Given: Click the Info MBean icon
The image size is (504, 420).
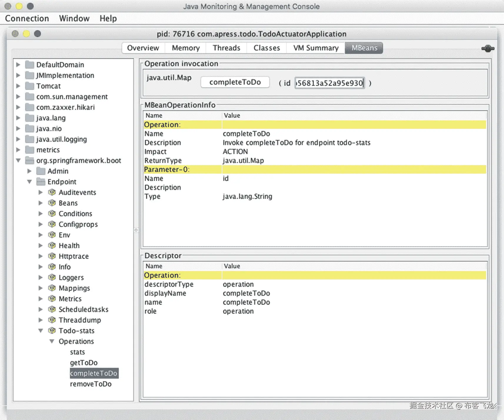Looking at the screenshot, I should (x=52, y=267).
